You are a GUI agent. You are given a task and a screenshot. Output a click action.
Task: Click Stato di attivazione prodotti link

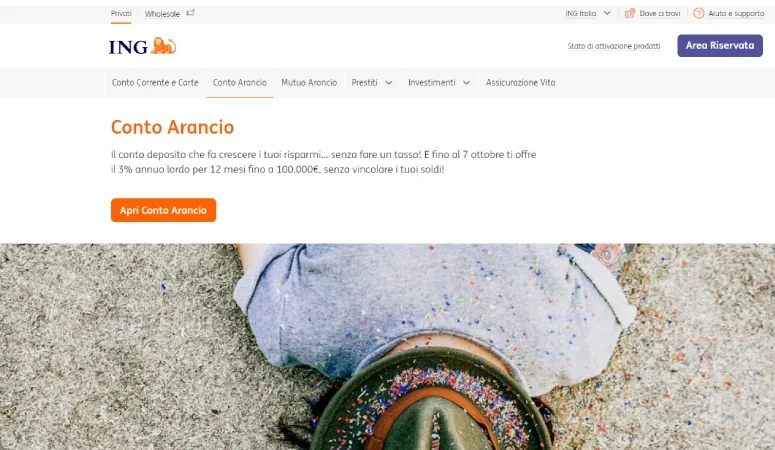point(614,46)
